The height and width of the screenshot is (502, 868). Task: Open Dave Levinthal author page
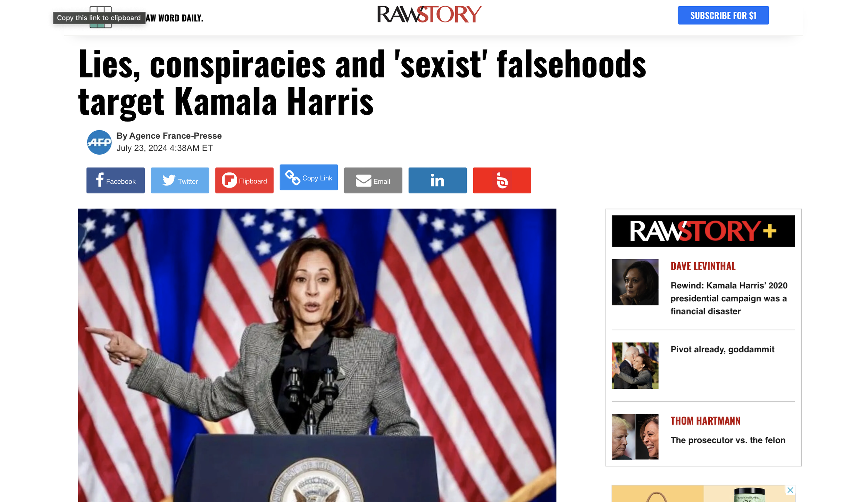(x=703, y=266)
